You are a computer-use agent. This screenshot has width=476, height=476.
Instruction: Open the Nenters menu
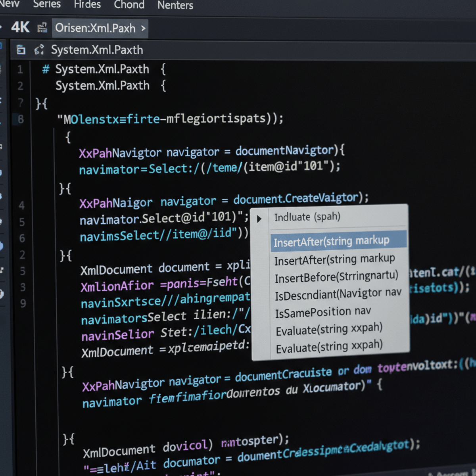click(175, 5)
